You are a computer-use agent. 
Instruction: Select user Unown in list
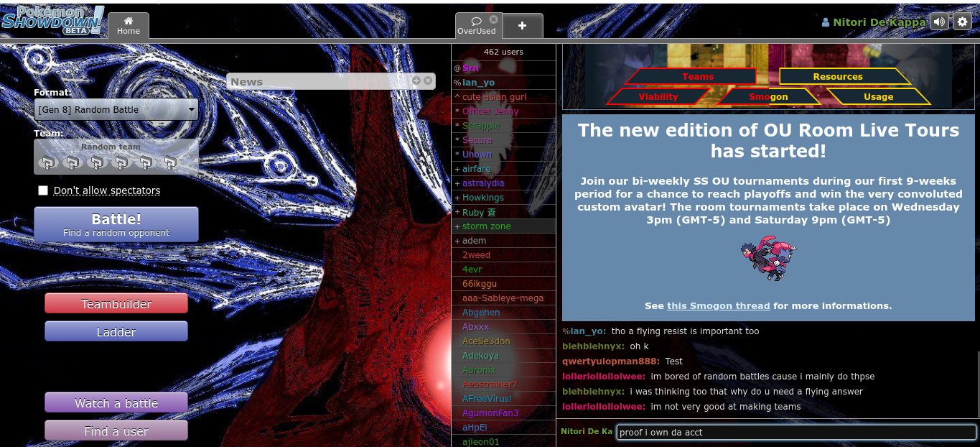coord(503,154)
